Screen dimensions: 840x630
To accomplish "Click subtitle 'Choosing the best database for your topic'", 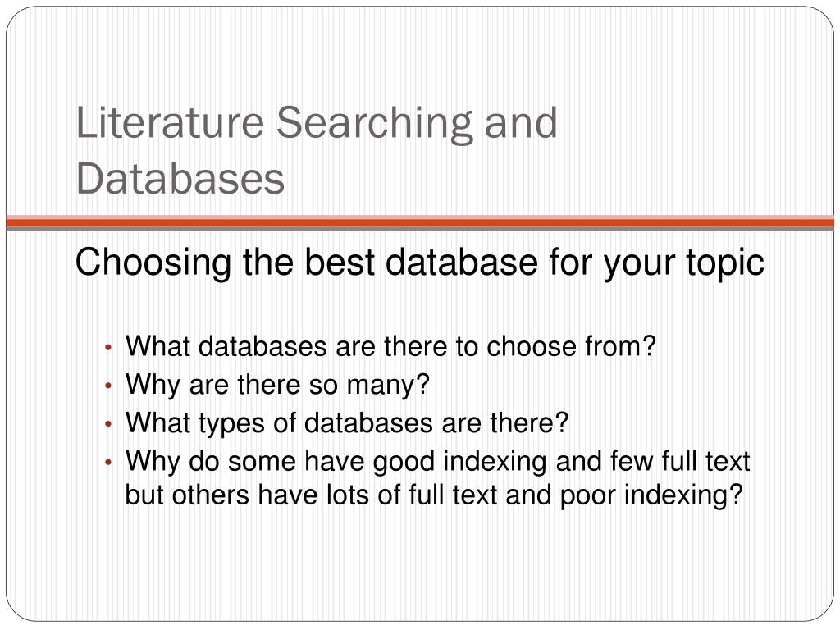I will pyautogui.click(x=419, y=263).
